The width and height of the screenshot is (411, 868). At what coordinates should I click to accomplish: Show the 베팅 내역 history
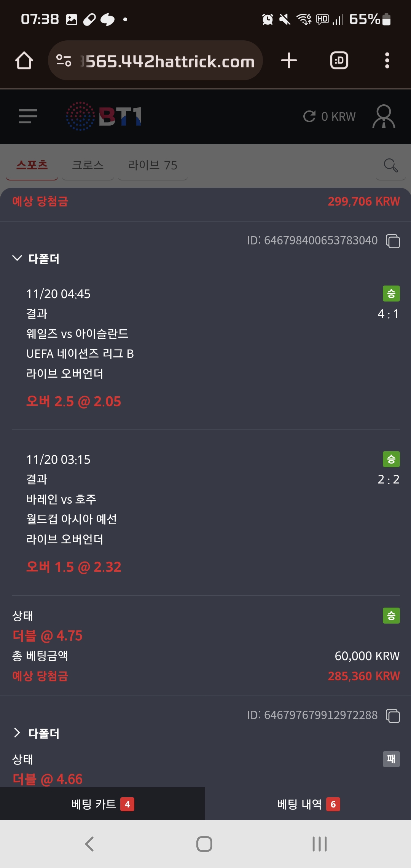pyautogui.click(x=308, y=804)
